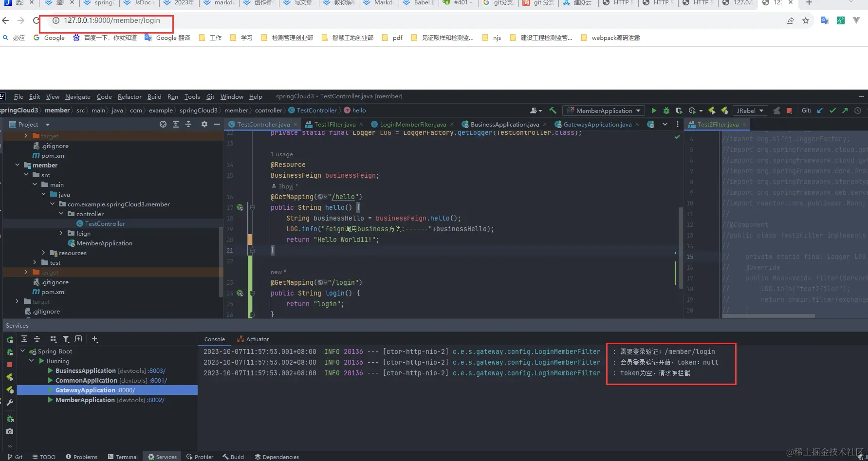Open the :8003/ link of BusinessApplication
Screen dimensions: 868x461
(157, 370)
